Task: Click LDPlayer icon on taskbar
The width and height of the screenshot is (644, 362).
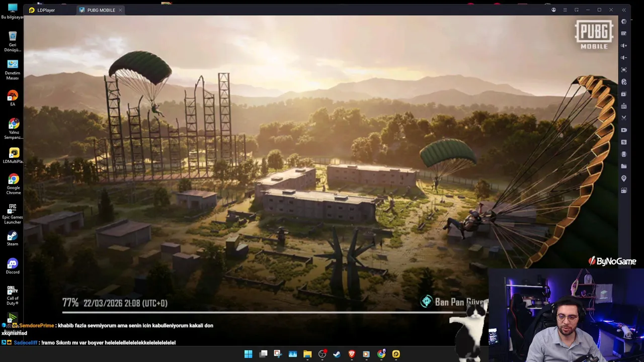Action: click(x=396, y=354)
